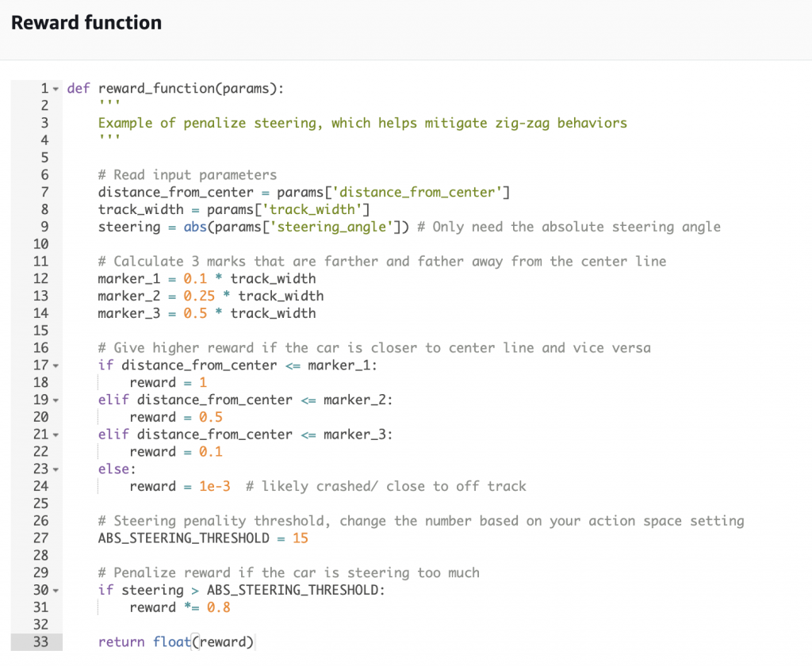
Task: Click the 0.5 multiplier for marker_3
Action: click(195, 313)
